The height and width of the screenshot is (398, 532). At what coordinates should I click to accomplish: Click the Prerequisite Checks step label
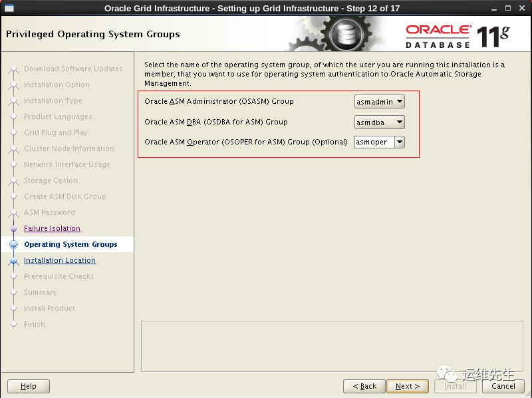click(59, 276)
